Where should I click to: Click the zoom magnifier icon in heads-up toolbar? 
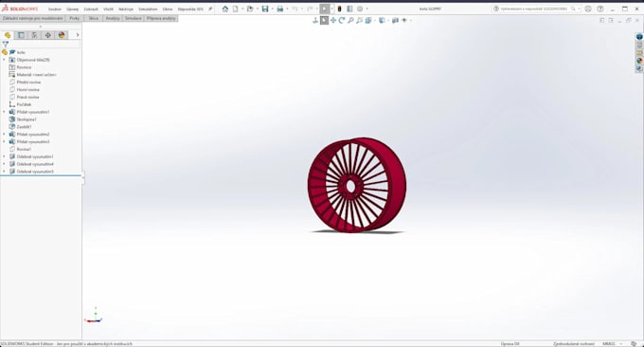point(350,20)
